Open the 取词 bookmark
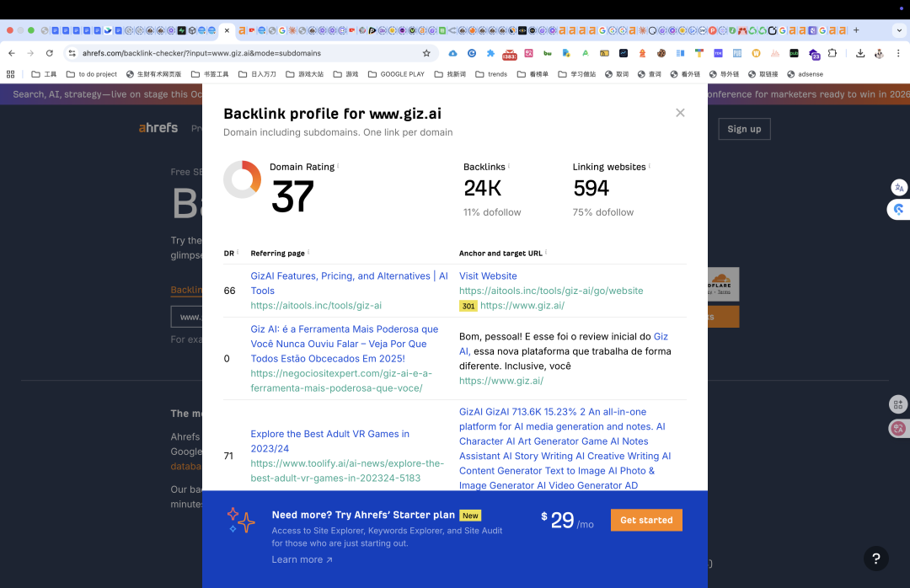Image resolution: width=910 pixels, height=588 pixels. click(x=617, y=74)
